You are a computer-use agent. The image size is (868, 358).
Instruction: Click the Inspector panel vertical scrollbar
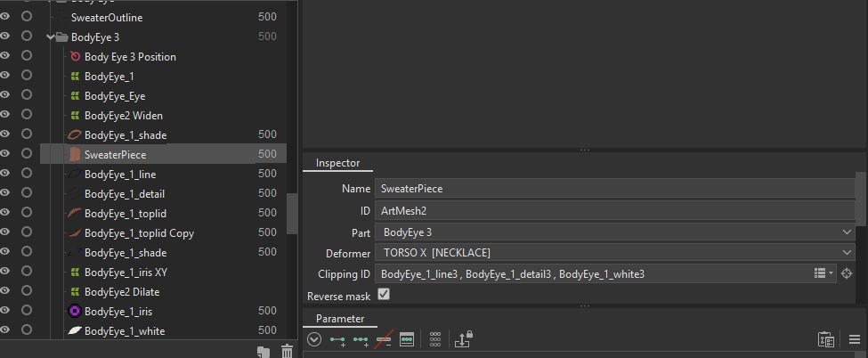(x=862, y=199)
